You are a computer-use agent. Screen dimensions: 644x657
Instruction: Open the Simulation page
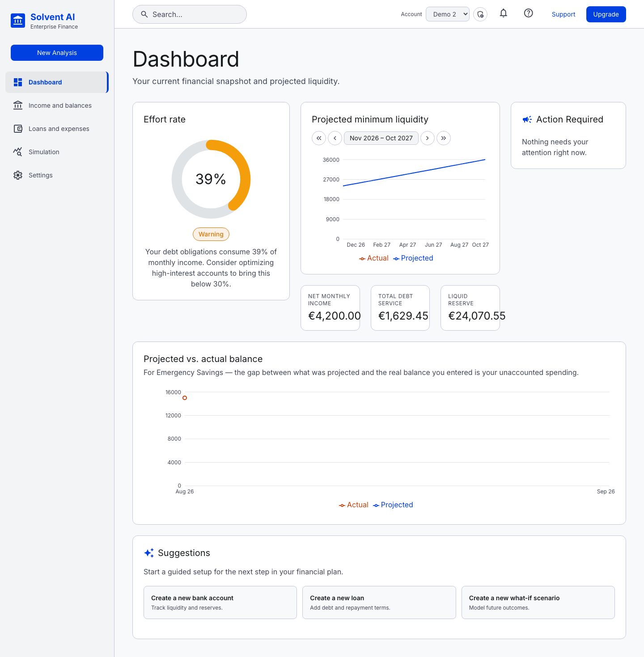point(57,152)
